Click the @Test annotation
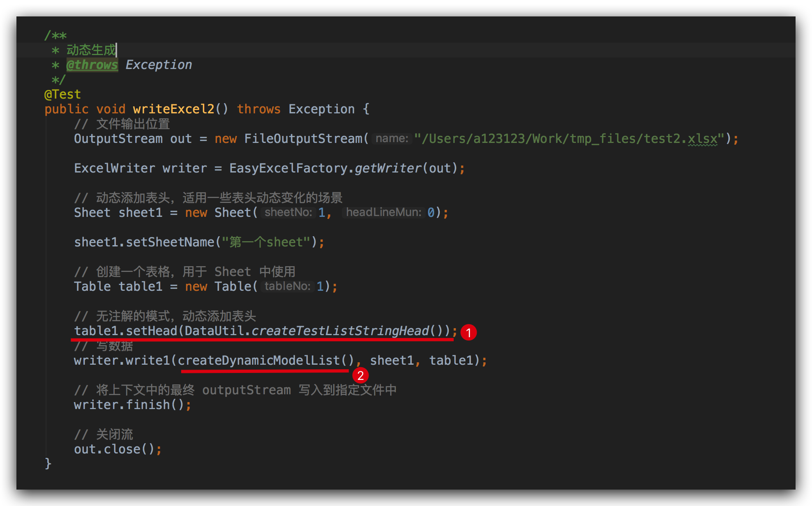Screen dimensions: 812x506 (62, 94)
